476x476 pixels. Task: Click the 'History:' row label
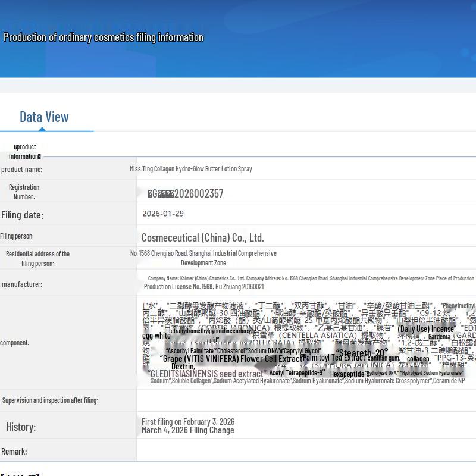[21, 427]
